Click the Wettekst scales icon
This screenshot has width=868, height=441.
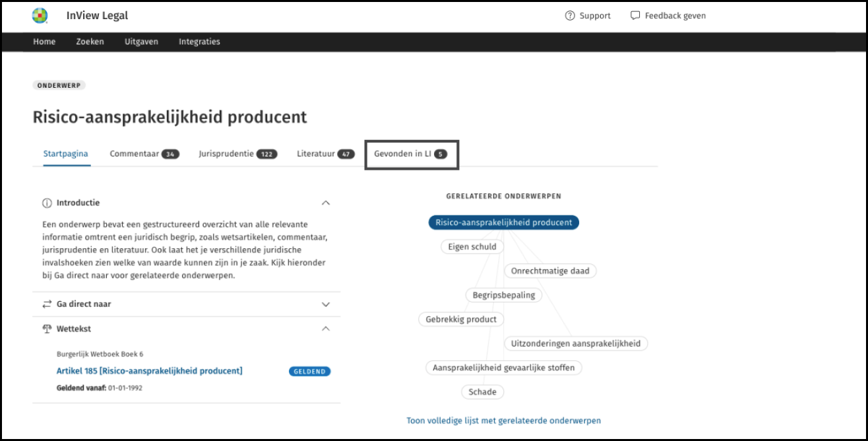tap(47, 329)
